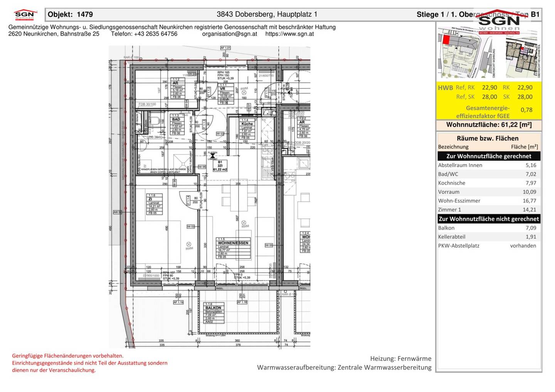The width and height of the screenshot is (555, 392).
Task: Click the WOHNEN/ESSEN room label on the plan
Action: [x=233, y=248]
